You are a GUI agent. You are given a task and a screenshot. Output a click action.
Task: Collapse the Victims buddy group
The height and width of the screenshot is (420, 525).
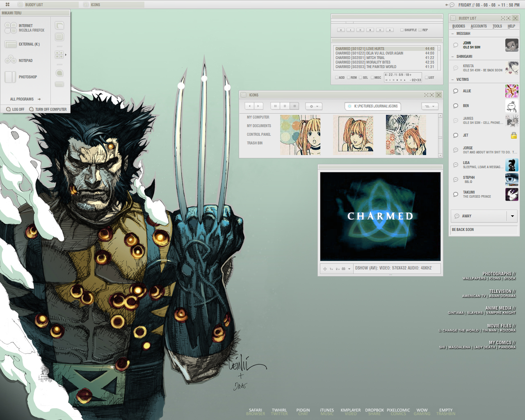[x=453, y=80]
